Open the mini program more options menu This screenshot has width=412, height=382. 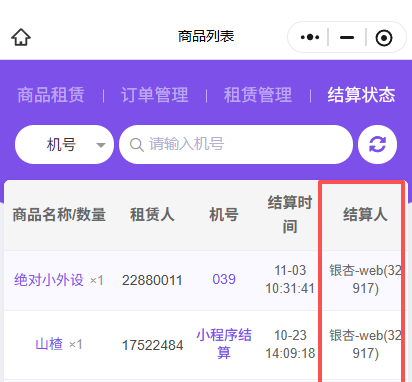pos(310,37)
